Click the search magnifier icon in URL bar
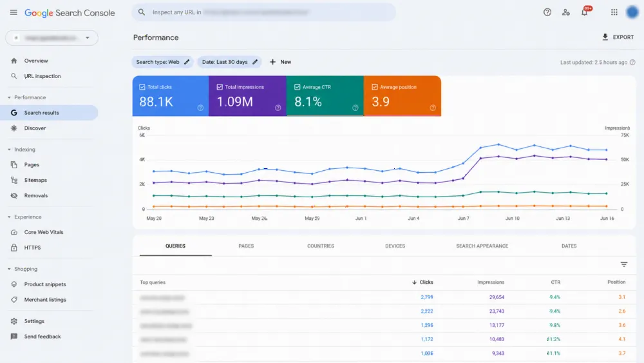The height and width of the screenshot is (363, 644). [x=142, y=12]
